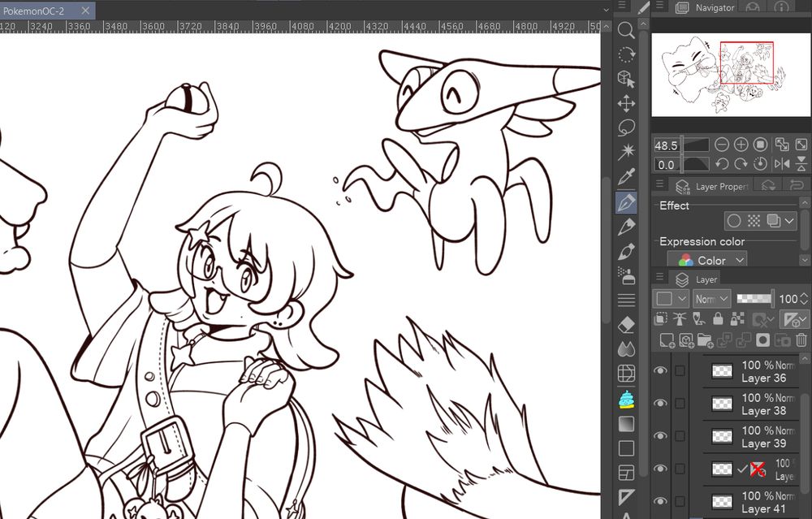Close the PokemonOC-2 tab
The height and width of the screenshot is (519, 812).
click(x=85, y=11)
